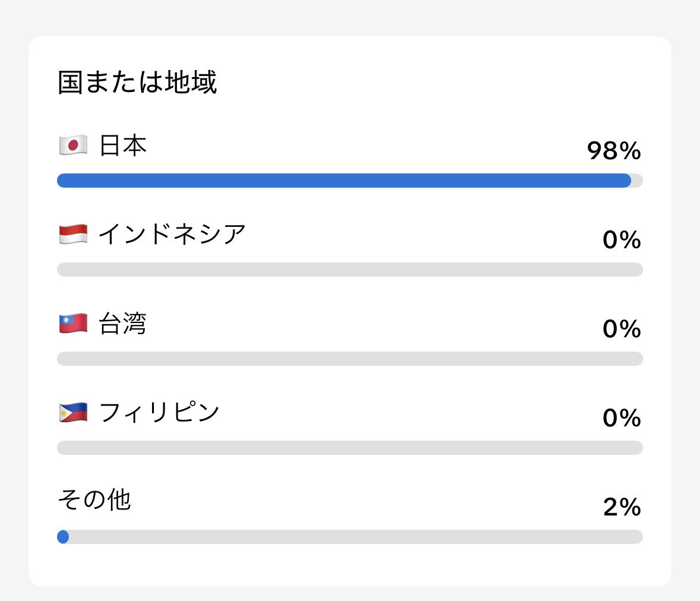Click the その他 text label

(x=95, y=501)
